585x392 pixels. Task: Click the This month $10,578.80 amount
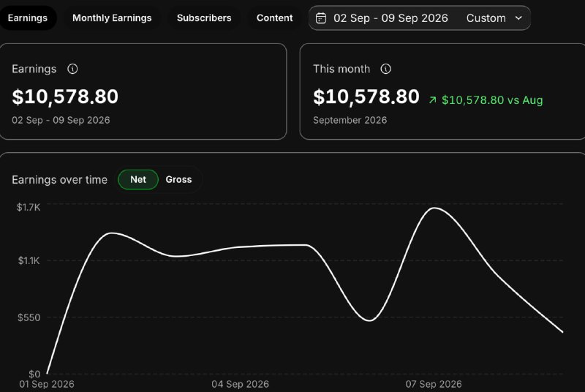click(x=366, y=97)
